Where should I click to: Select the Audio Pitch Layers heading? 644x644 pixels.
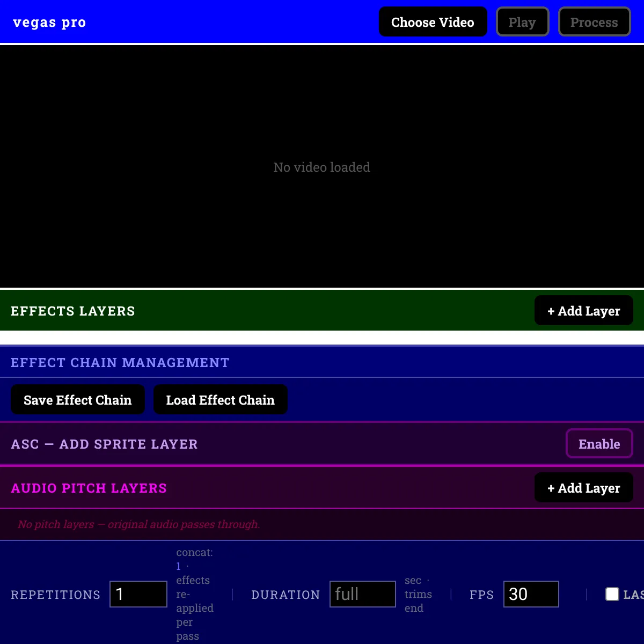pos(89,488)
